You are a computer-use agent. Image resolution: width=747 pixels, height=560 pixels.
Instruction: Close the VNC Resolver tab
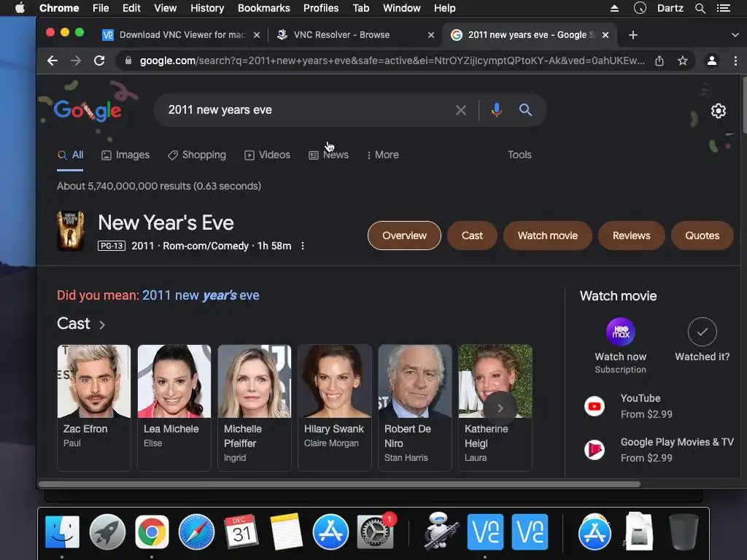pyautogui.click(x=431, y=35)
